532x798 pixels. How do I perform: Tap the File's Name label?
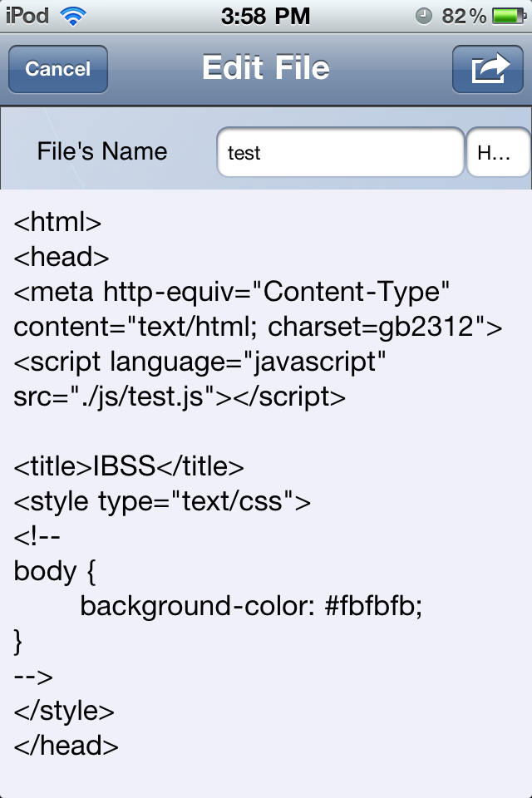click(101, 151)
